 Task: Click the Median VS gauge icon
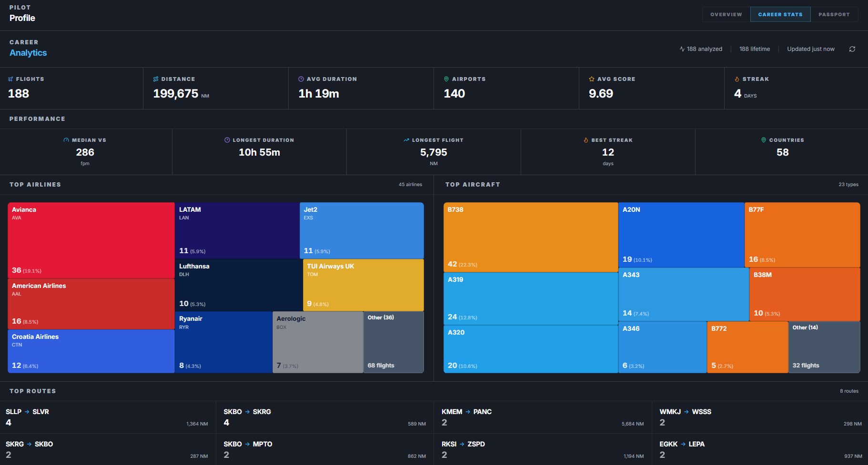(x=66, y=140)
